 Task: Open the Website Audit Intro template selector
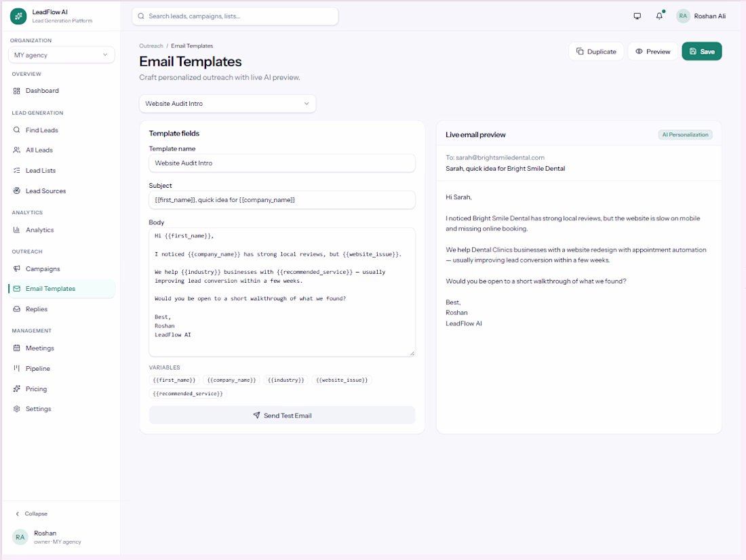[x=227, y=104]
